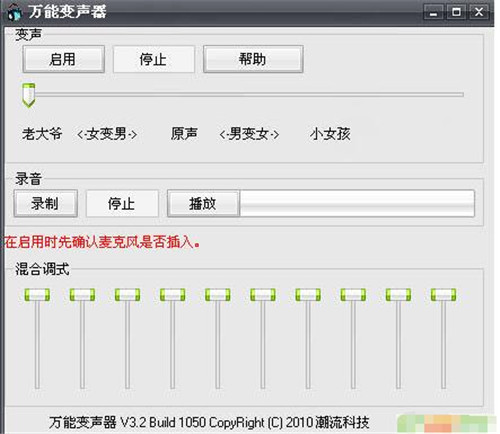Click the second equalizer slider handle
Screen dimensions: 500x434
pyautogui.click(x=82, y=295)
